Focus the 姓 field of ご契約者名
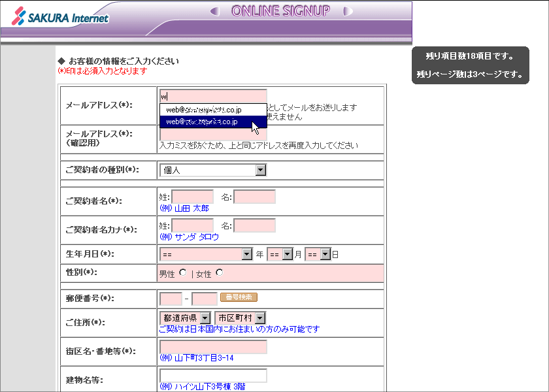549x392 pixels. (x=192, y=197)
